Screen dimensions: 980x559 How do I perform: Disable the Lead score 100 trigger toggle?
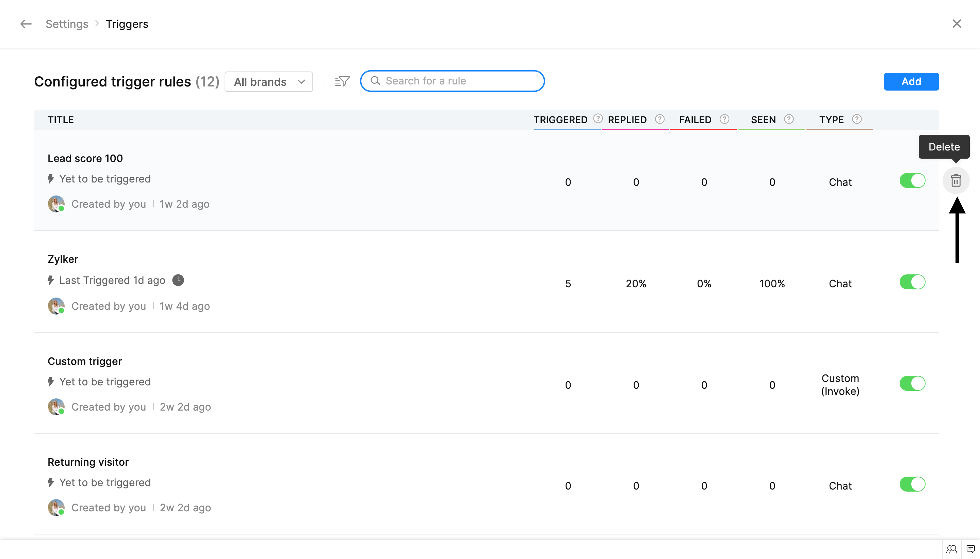point(912,180)
